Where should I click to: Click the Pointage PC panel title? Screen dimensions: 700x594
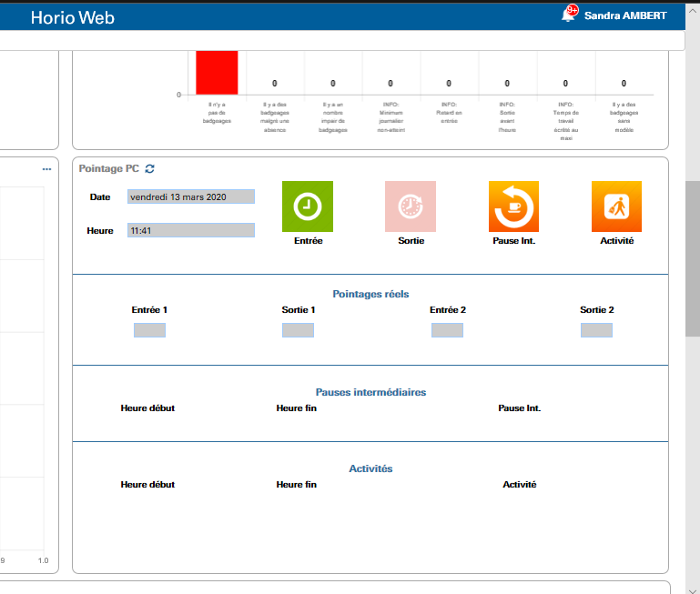109,168
